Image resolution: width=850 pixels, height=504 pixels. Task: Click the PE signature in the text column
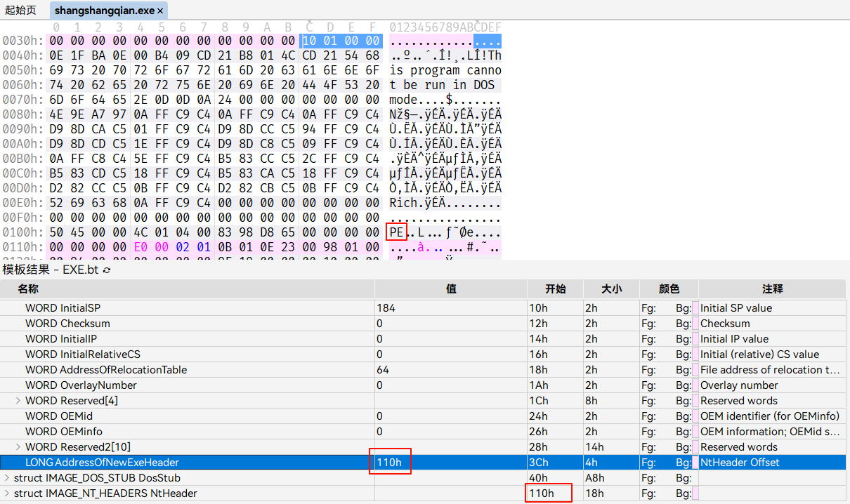397,232
